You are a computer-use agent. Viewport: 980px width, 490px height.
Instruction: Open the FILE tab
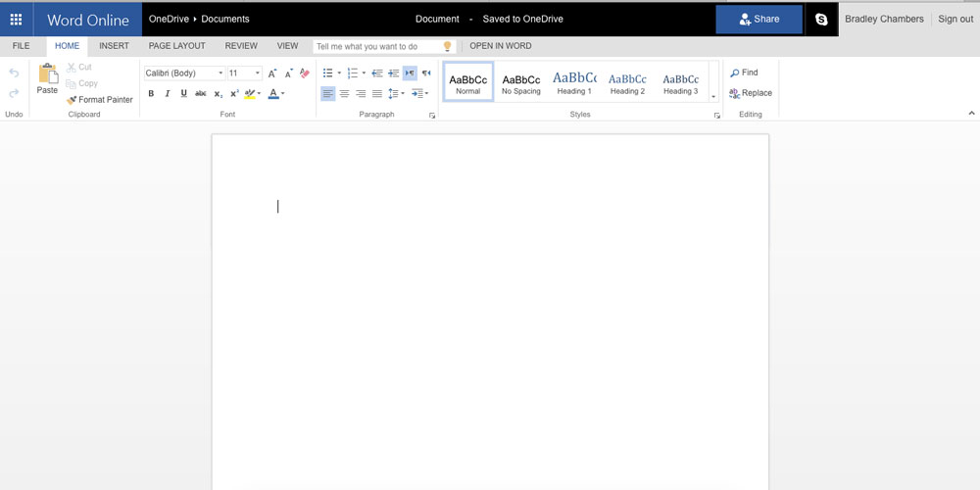(22, 46)
